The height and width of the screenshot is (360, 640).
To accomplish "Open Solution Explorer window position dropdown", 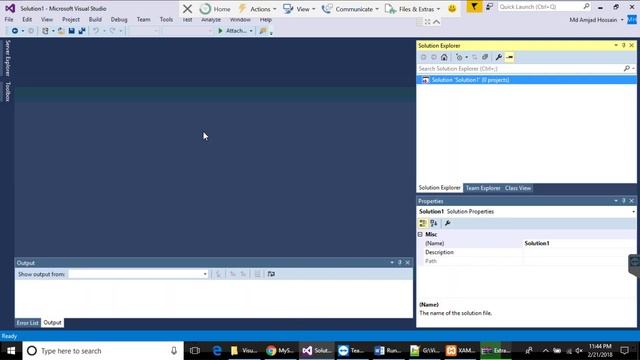I will click(616, 45).
